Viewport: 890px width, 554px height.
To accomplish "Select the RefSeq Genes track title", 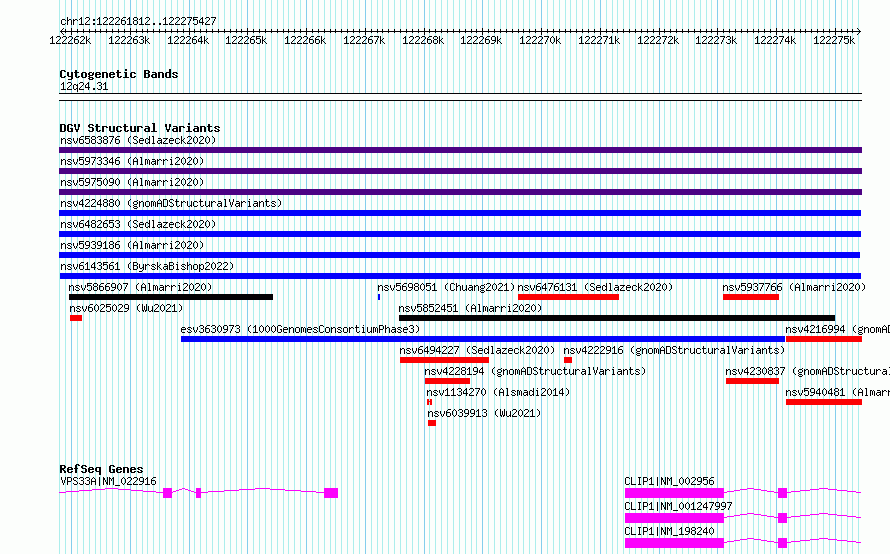I will pyautogui.click(x=101, y=469).
